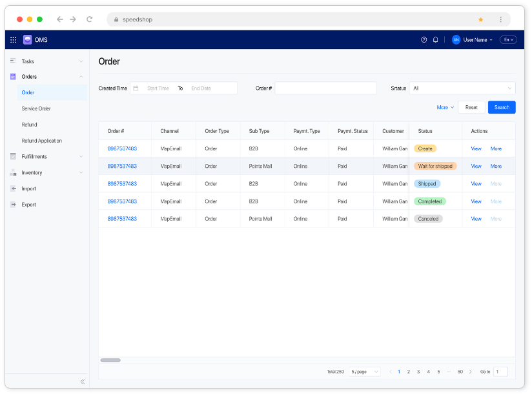This screenshot has height=395, width=532.
Task: Click the help question mark icon
Action: coord(424,40)
